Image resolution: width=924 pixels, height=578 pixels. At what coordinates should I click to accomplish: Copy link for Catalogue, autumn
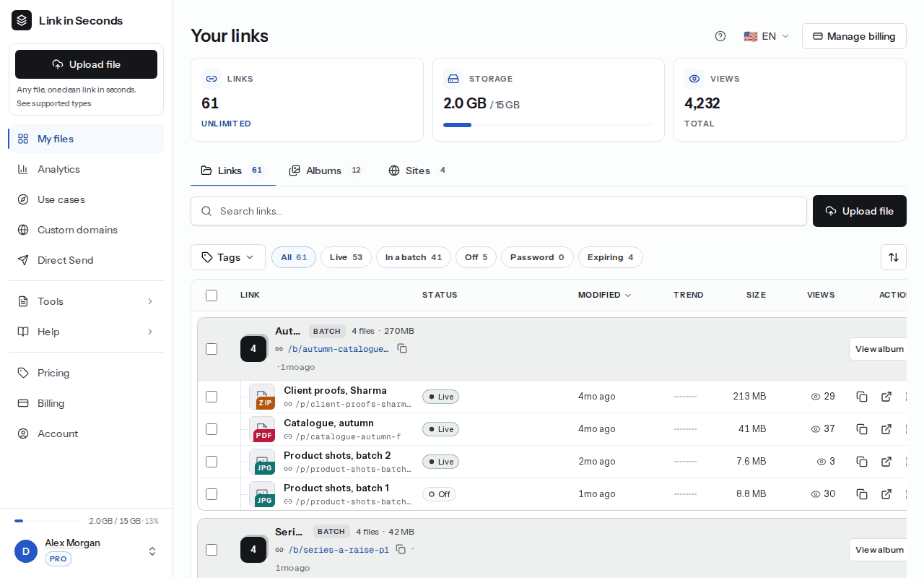tap(862, 429)
